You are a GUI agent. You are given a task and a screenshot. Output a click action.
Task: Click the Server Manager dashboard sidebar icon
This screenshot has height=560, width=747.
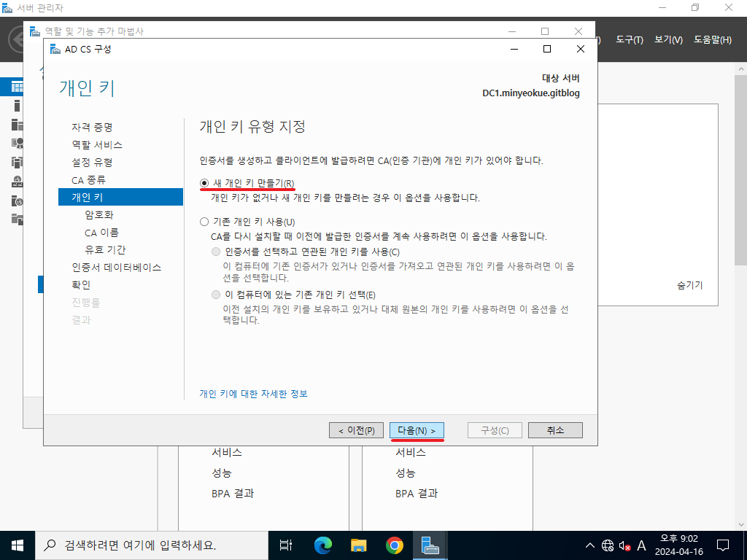click(18, 87)
